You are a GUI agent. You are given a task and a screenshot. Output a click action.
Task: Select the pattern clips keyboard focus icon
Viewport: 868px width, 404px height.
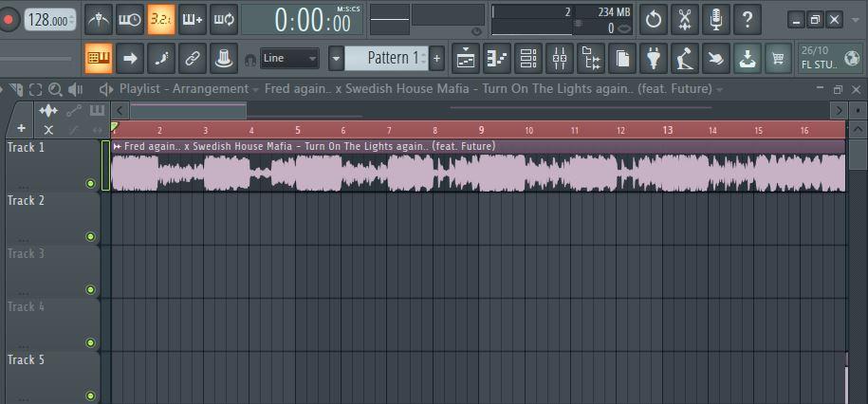[x=97, y=111]
